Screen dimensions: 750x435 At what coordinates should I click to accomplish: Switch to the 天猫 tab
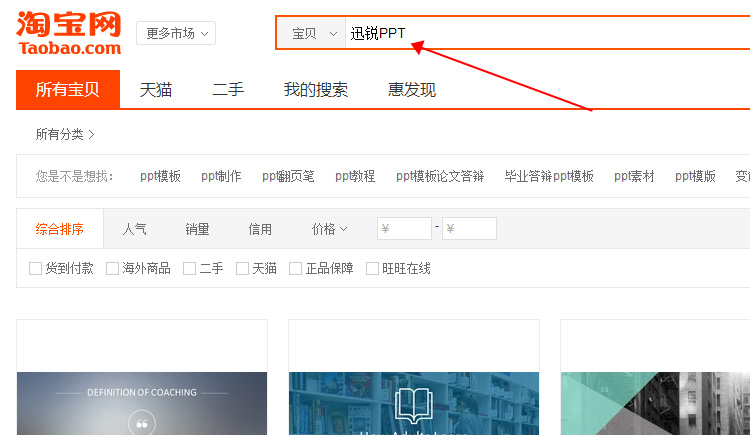(x=156, y=89)
